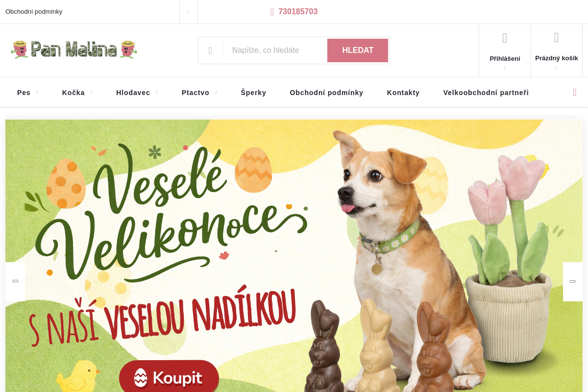The image size is (588, 392).
Task: Click the phone icon beside 730185703
Action: tap(272, 12)
